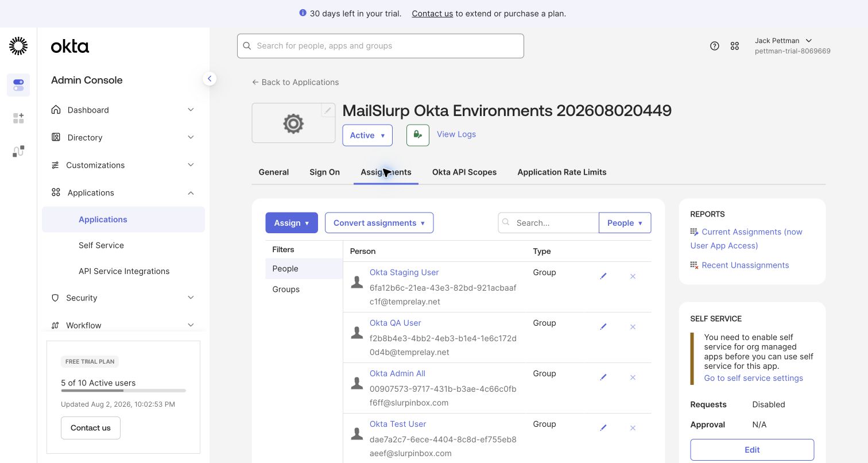Expand the Security menu
The width and height of the screenshot is (868, 463).
click(123, 298)
